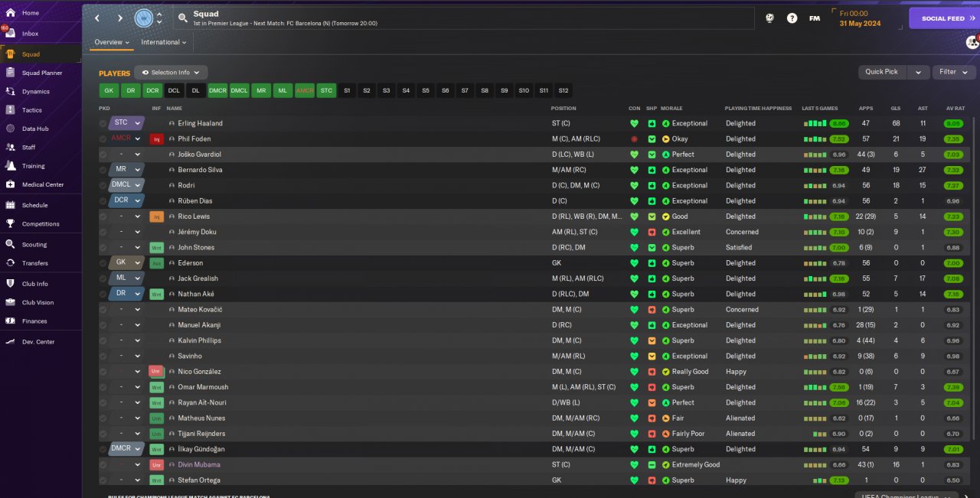The image size is (980, 498).
Task: Open the Dev. Center icon
Action: pos(10,342)
